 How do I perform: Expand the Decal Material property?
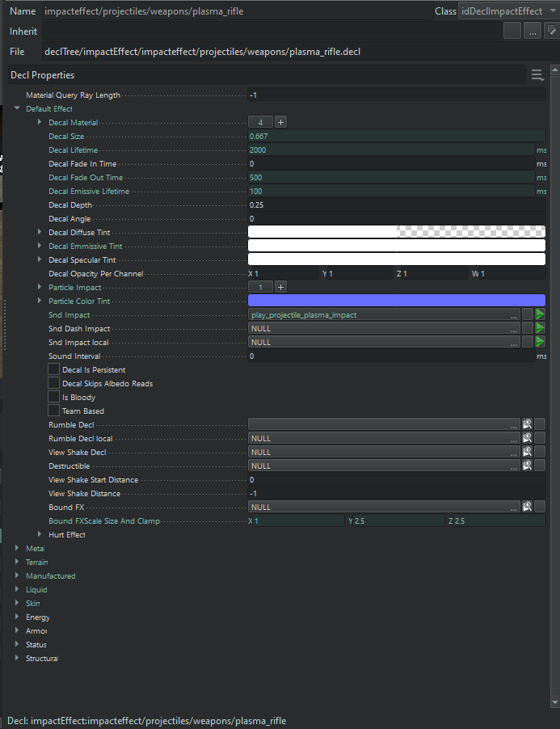[40, 122]
